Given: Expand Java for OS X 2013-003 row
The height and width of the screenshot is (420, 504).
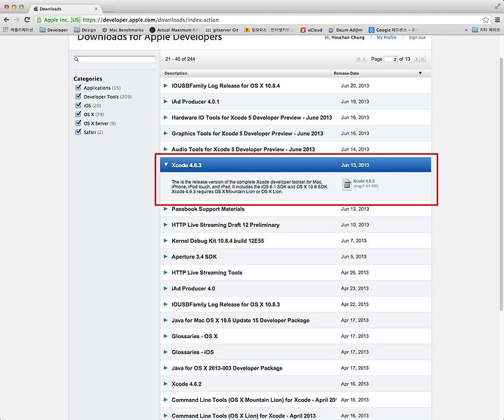Looking at the screenshot, I should coord(165,368).
